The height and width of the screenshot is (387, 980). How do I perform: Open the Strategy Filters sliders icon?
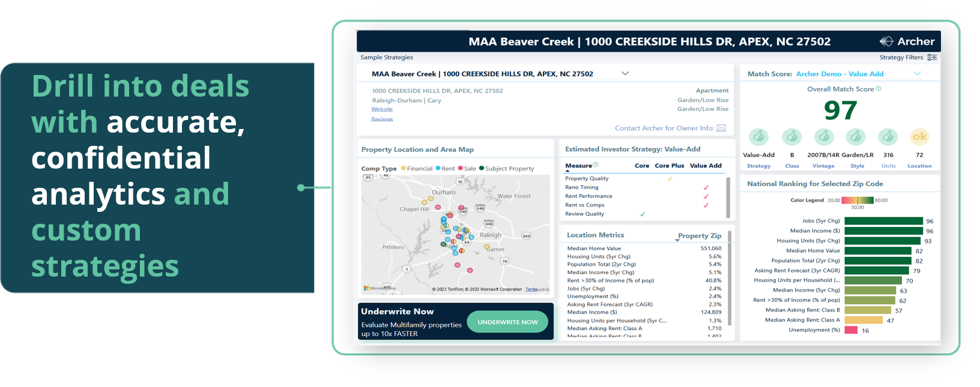coord(932,58)
